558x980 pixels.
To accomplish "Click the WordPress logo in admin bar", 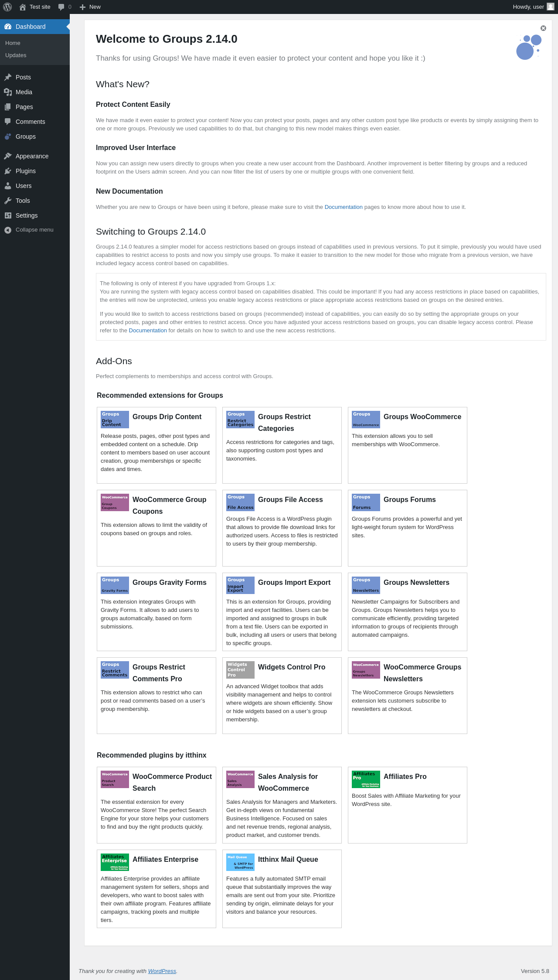I will coord(7,7).
